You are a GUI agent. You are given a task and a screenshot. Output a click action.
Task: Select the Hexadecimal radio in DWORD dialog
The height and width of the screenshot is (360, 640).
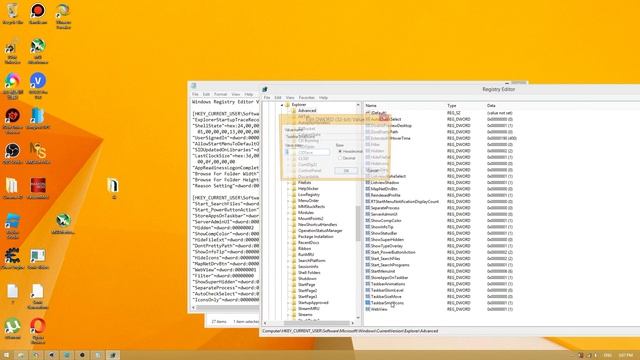[x=340, y=151]
